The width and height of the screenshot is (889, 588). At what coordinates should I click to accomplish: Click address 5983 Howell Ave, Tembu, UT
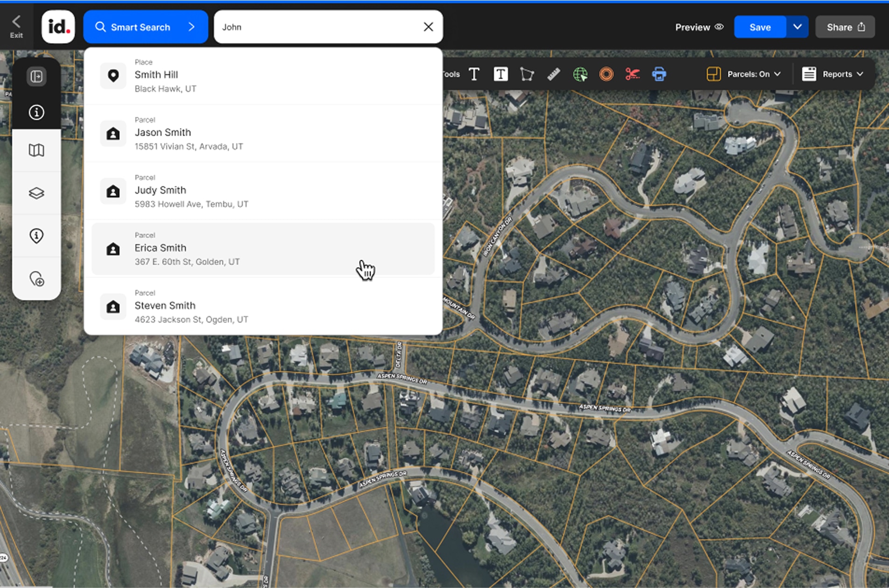tap(191, 204)
